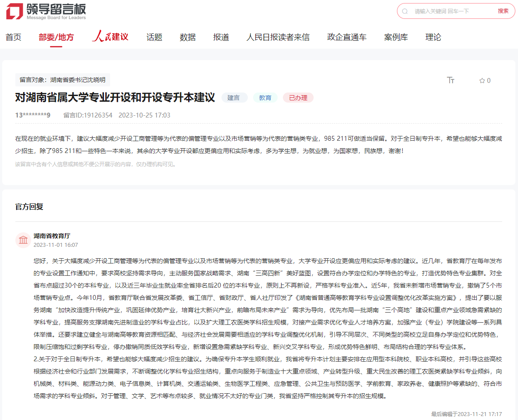
Task: Open the 话题 section
Action: click(154, 37)
